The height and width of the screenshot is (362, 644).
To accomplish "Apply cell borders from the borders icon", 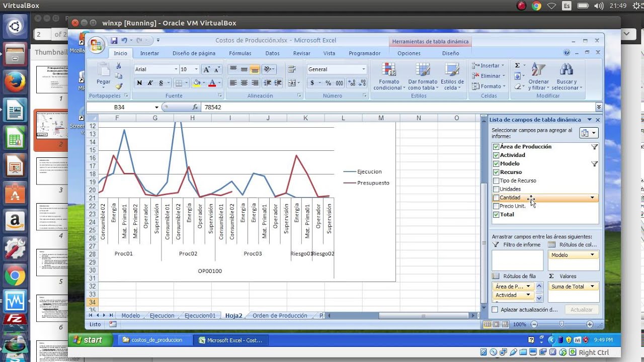I will click(179, 83).
